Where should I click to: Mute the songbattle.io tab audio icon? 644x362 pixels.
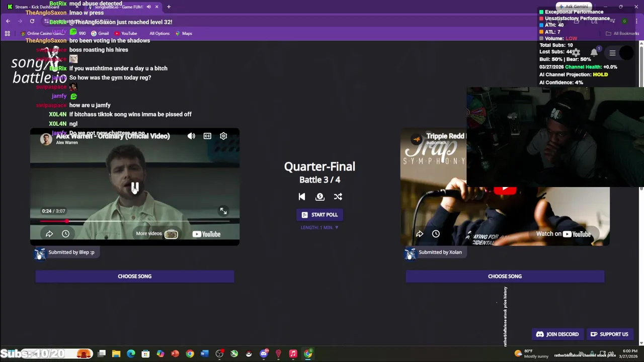(148, 7)
